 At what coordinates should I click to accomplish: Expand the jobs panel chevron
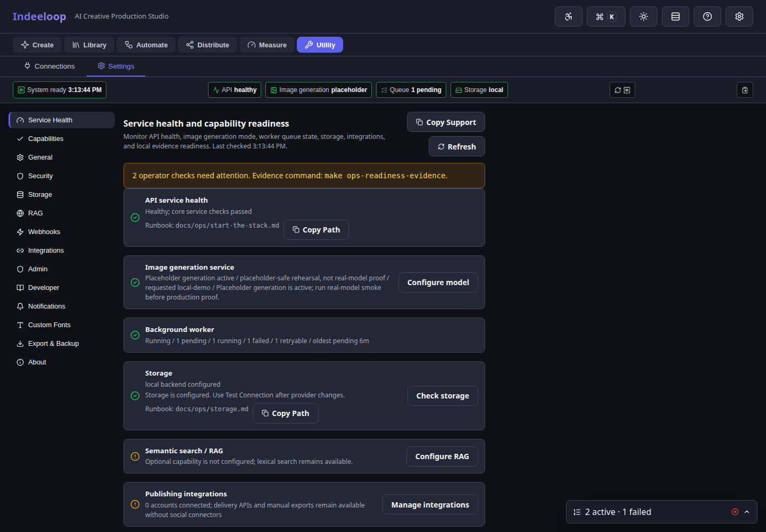(747, 512)
